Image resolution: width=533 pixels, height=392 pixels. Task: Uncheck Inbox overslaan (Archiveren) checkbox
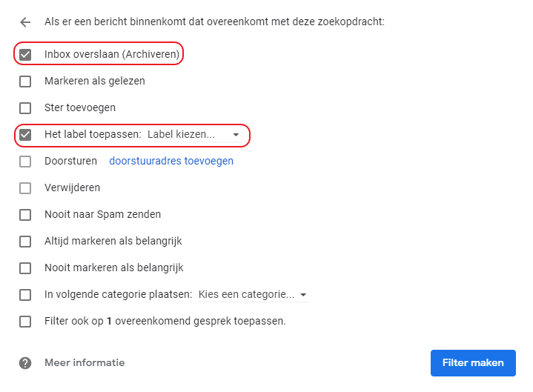click(26, 55)
